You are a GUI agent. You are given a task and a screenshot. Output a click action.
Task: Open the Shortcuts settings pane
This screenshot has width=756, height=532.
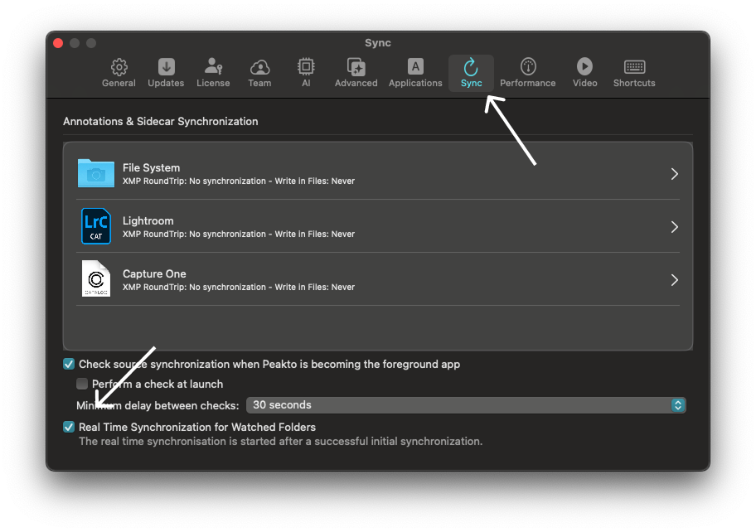634,73
